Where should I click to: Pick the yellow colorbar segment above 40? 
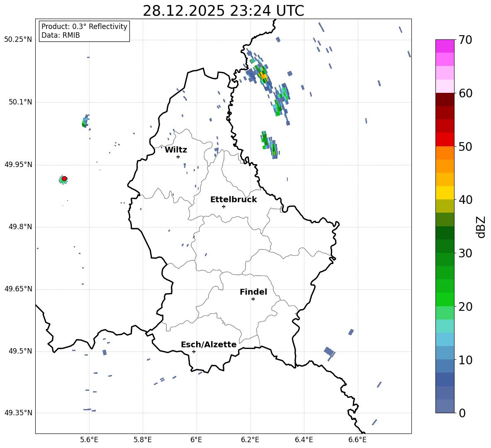(445, 193)
